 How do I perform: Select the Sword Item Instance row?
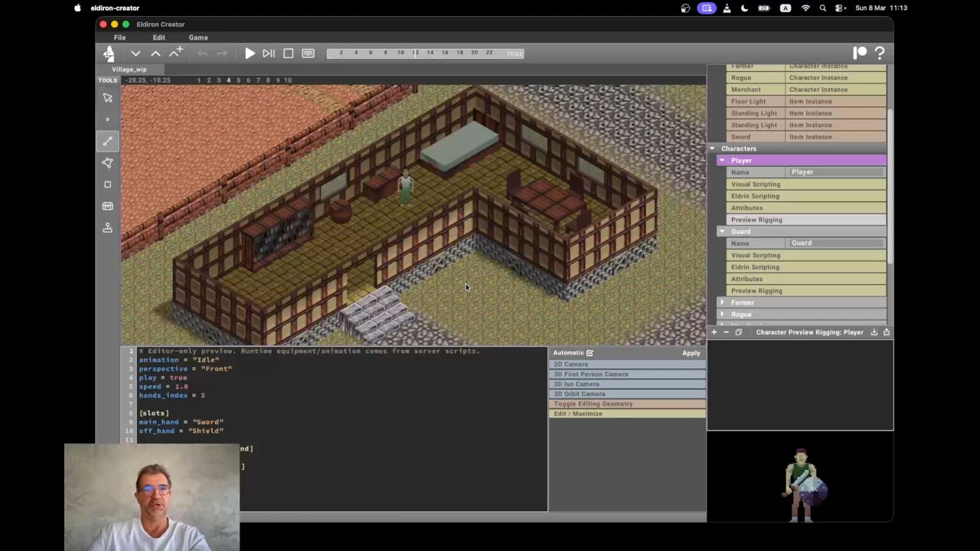tap(807, 137)
